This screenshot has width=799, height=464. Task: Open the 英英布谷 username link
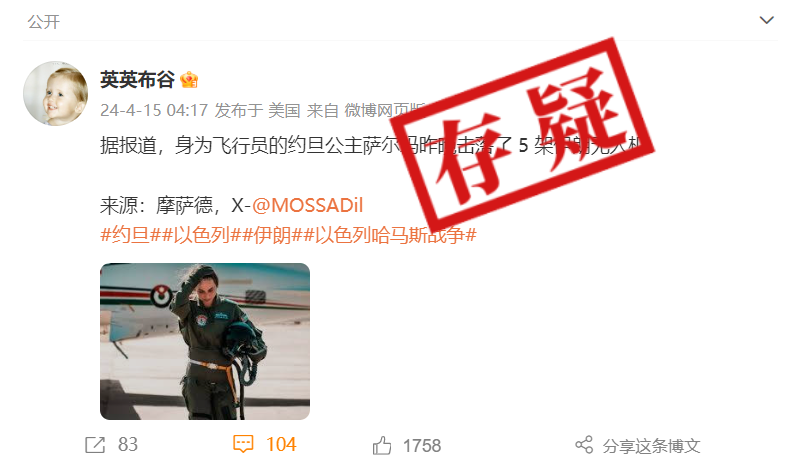tap(137, 80)
